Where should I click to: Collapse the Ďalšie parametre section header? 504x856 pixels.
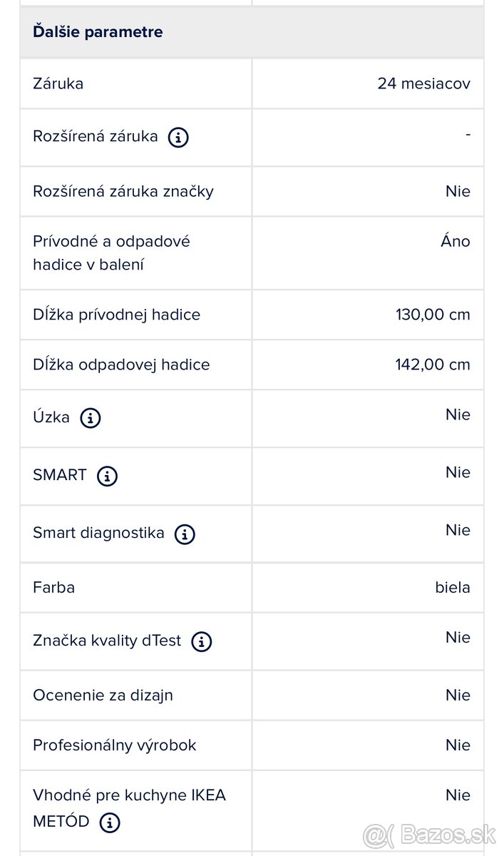tap(97, 31)
